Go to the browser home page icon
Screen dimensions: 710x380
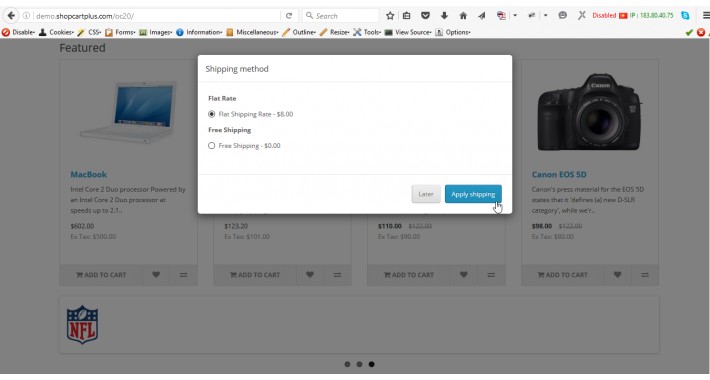[463, 16]
